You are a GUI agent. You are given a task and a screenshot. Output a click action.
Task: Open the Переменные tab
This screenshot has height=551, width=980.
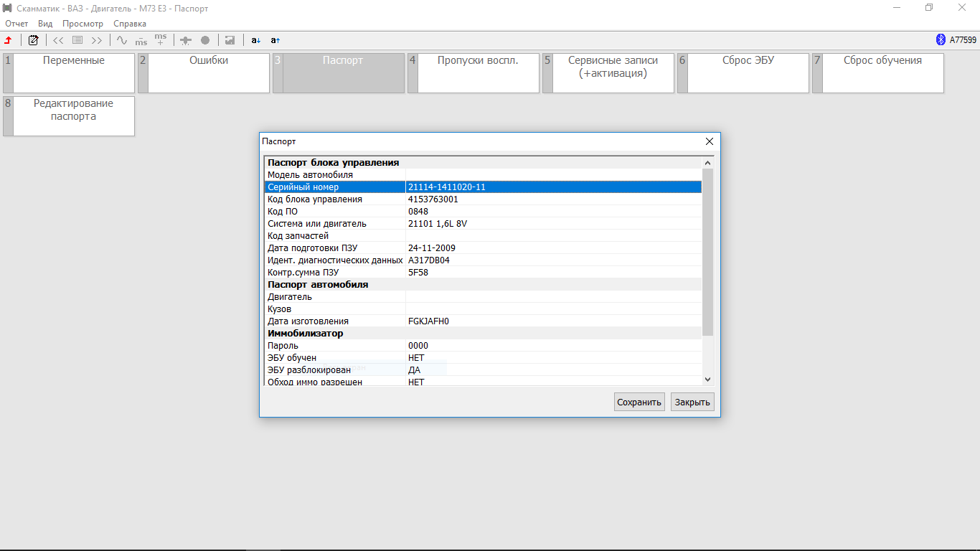coord(73,72)
